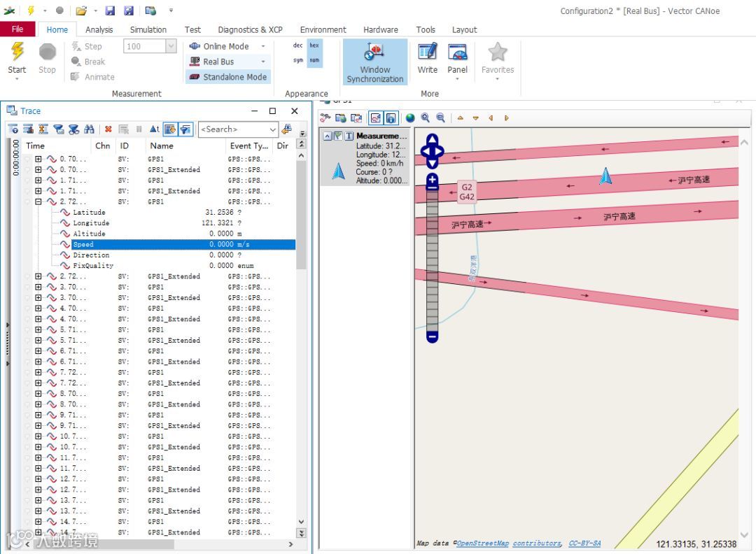Screen dimensions: 756x554
Task: Click the Trace pause icon
Action: 139,129
